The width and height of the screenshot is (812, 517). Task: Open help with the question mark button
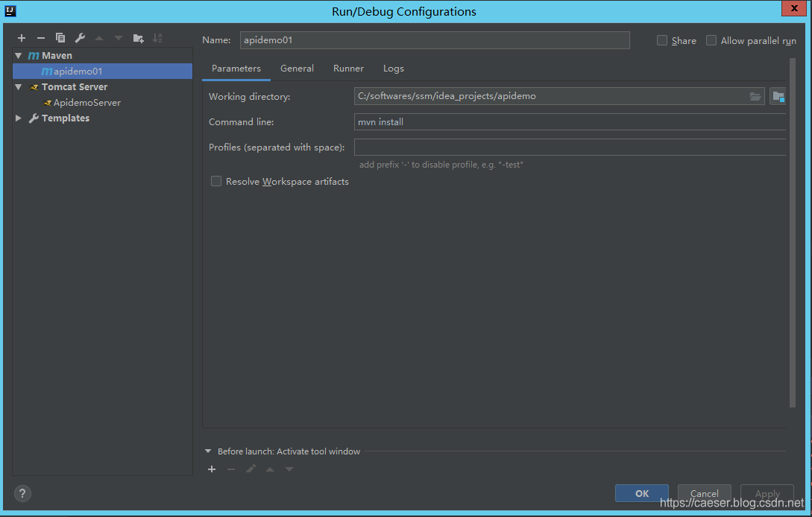coord(22,493)
